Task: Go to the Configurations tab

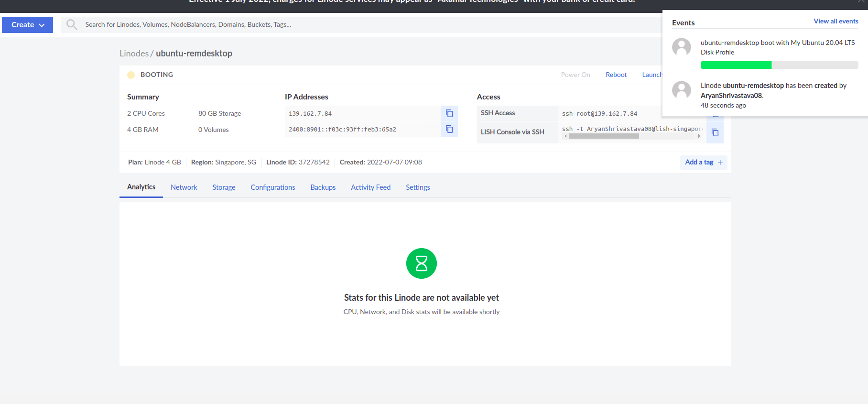Action: (273, 187)
